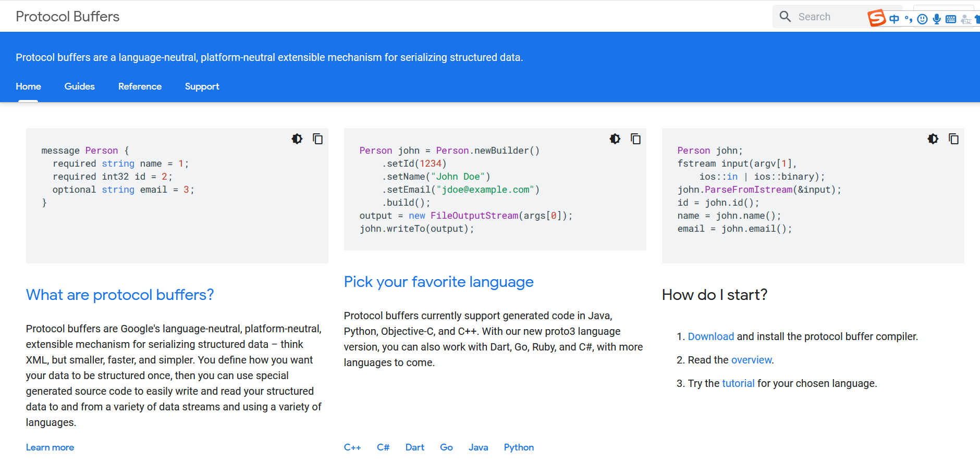The width and height of the screenshot is (980, 464).
Task: Toggle Sogou punctuation mode icon
Action: click(x=909, y=19)
